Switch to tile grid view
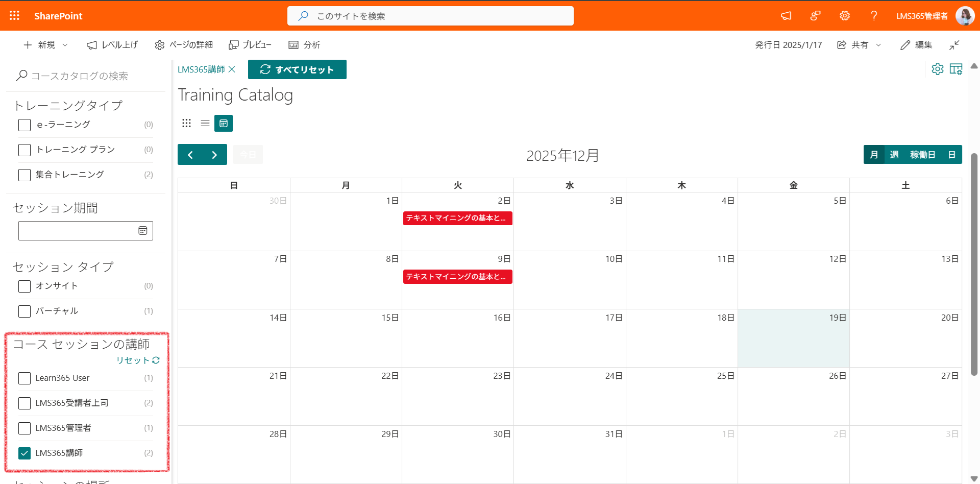The height and width of the screenshot is (484, 980). coord(187,123)
